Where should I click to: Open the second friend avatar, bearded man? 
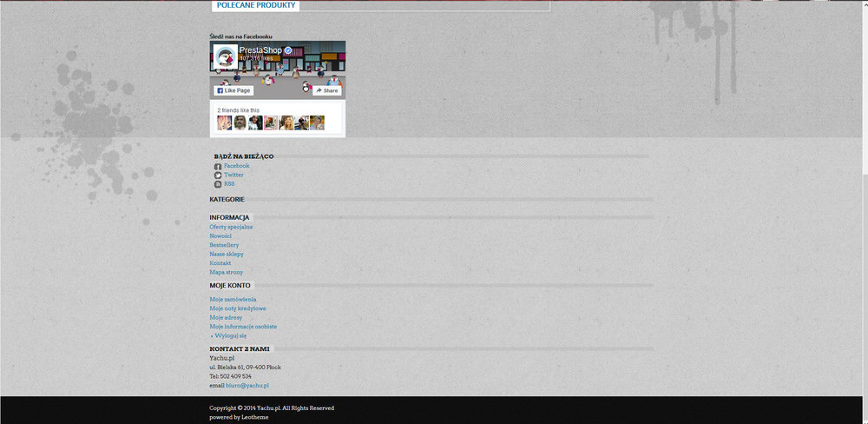(x=240, y=123)
